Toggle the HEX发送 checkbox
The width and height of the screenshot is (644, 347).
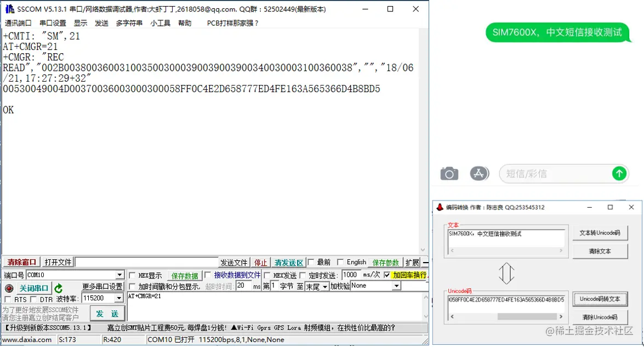(x=267, y=275)
